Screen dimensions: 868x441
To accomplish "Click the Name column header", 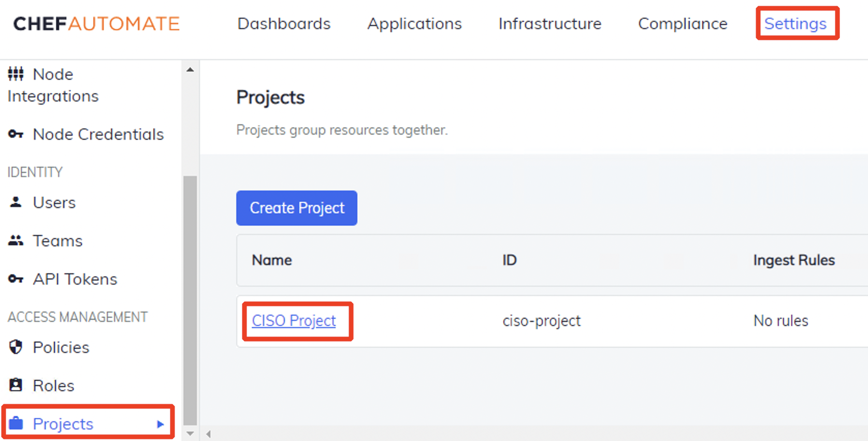I will [x=272, y=260].
